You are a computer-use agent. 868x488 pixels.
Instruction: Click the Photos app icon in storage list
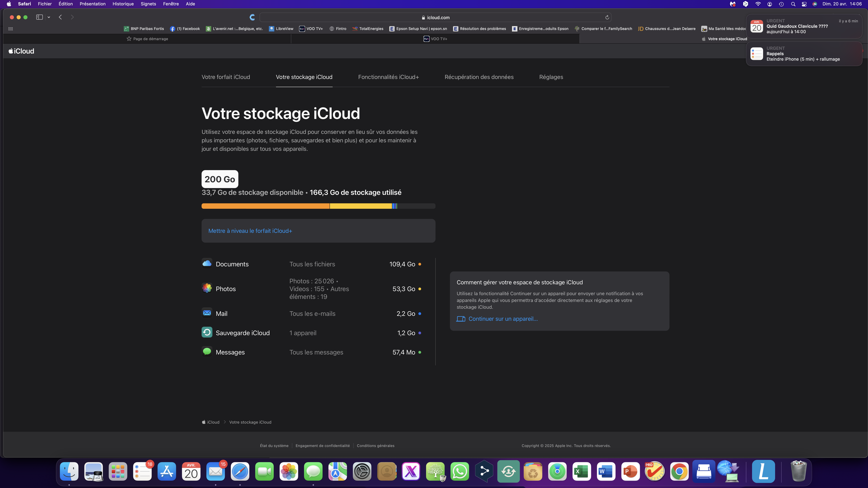[x=207, y=288]
